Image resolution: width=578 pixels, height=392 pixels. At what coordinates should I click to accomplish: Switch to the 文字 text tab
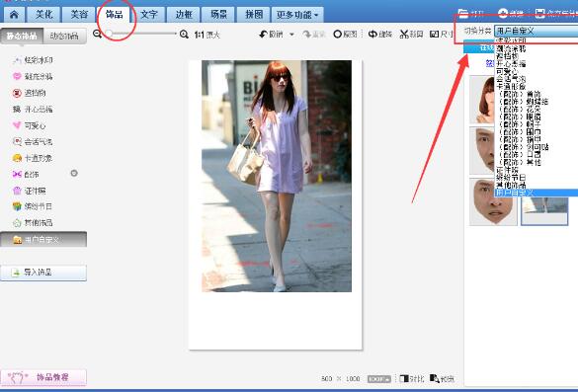click(x=149, y=15)
